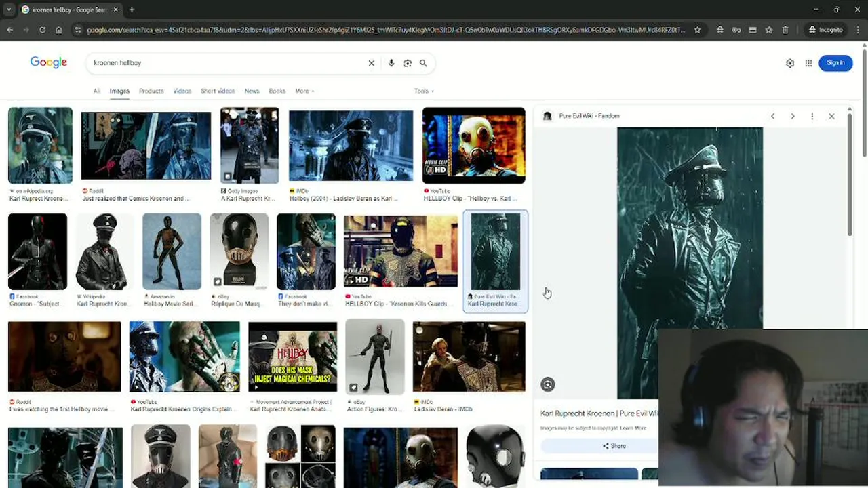
Task: Click the Share button in preview panel
Action: 614,446
